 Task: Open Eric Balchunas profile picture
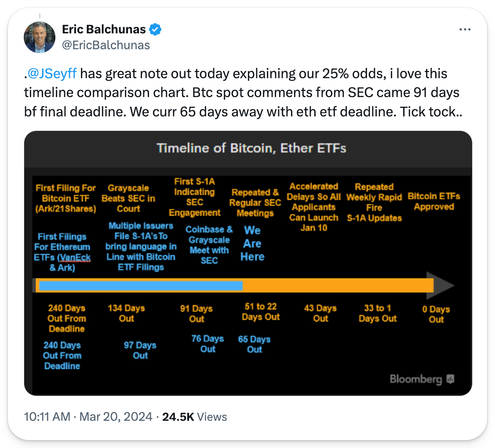(x=40, y=37)
